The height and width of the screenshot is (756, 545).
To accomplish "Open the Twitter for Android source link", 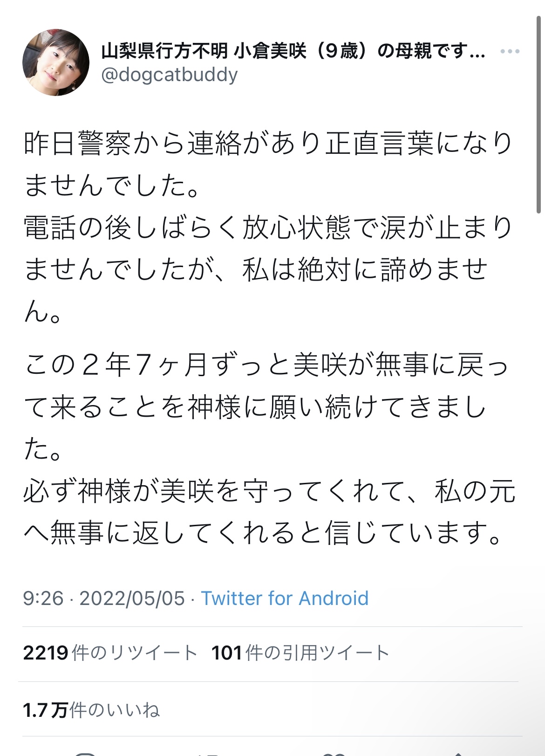I will (284, 598).
